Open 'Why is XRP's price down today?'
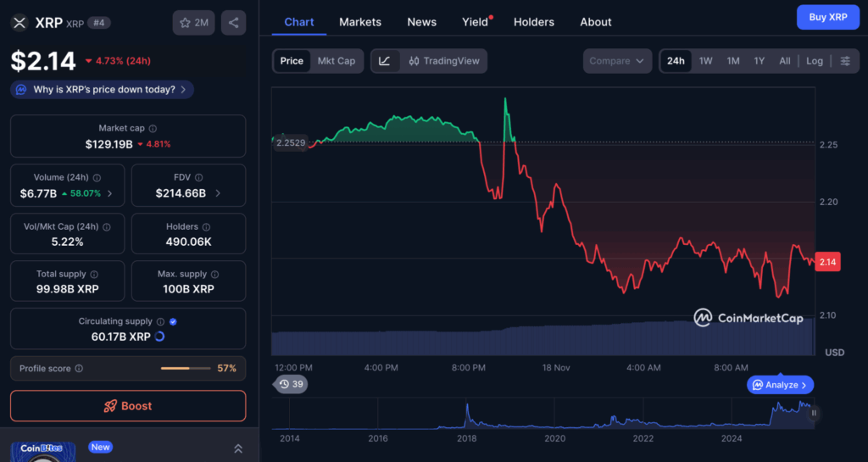The image size is (868, 462). click(103, 89)
